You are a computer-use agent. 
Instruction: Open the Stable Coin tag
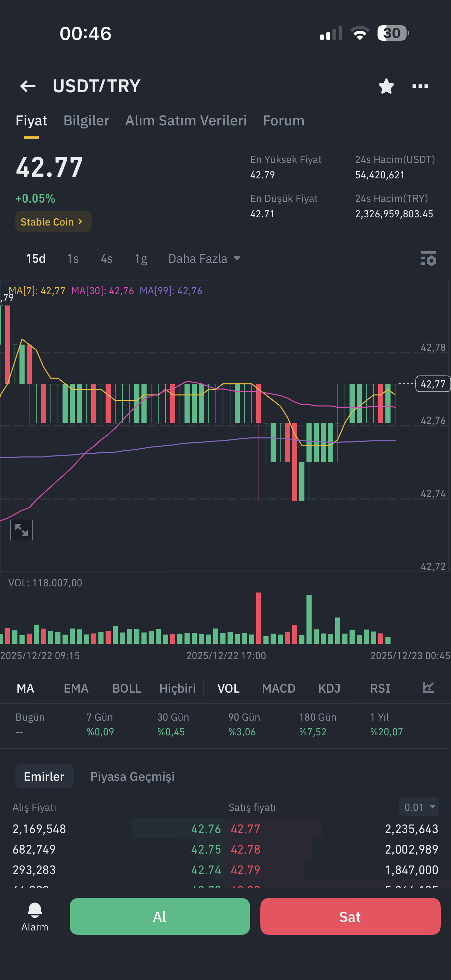[53, 221]
